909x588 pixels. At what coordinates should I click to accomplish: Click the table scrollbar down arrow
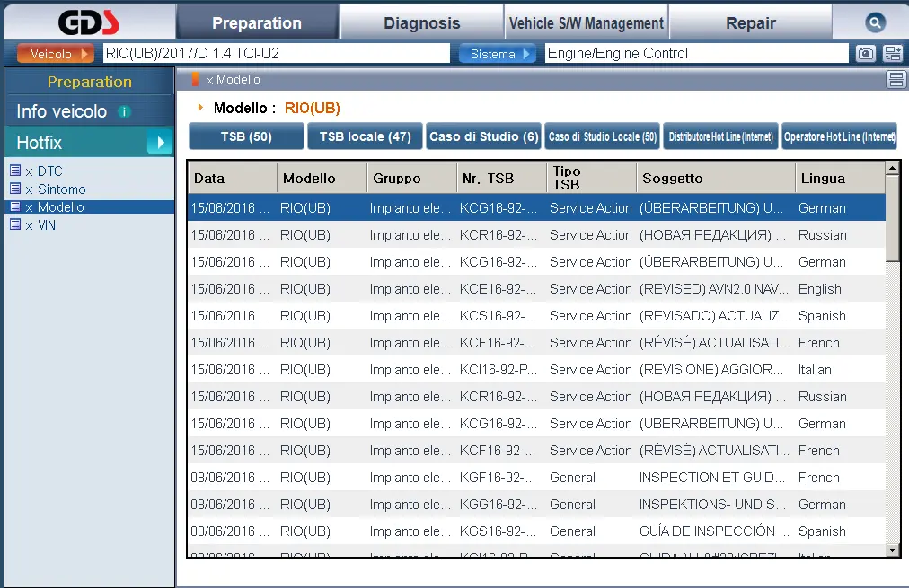tap(892, 549)
